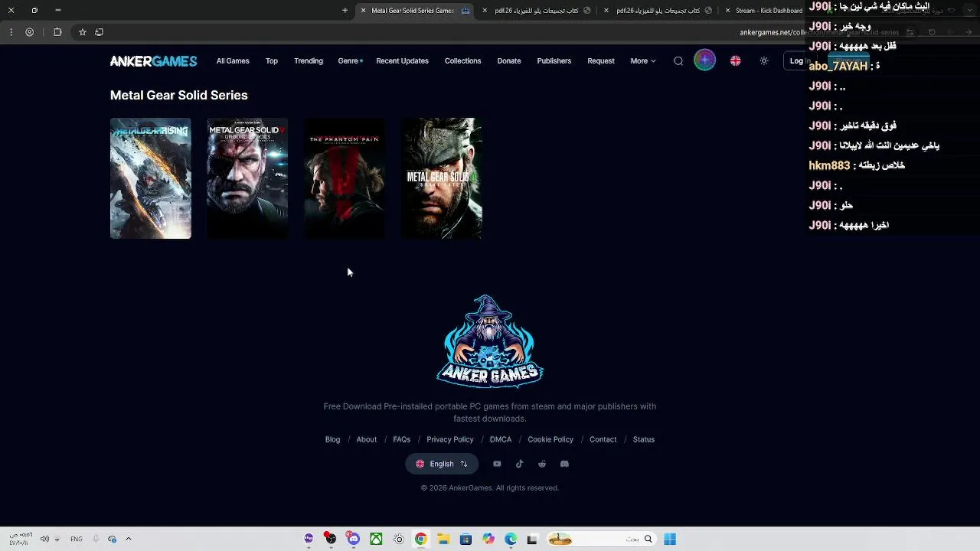Screen dimensions: 980x551
Task: Open The Phantom Pain game cover
Action: 345,178
